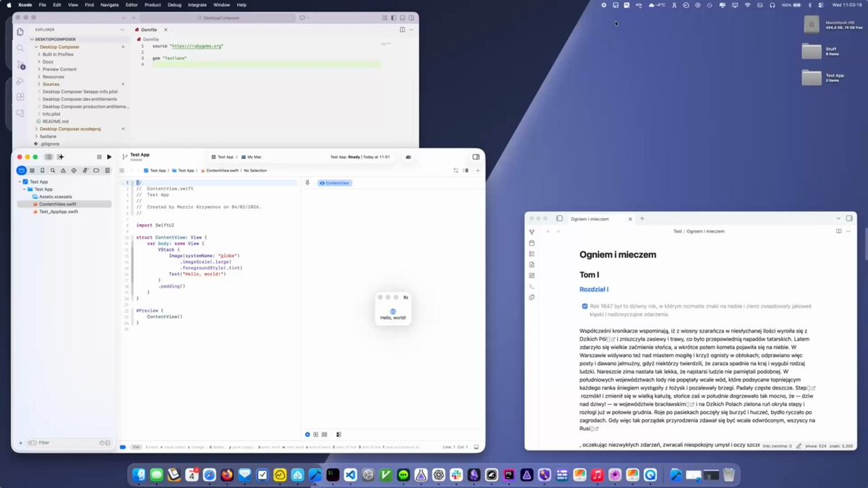Click the 'Rozdział I' heading link
868x488 pixels.
pos(594,289)
